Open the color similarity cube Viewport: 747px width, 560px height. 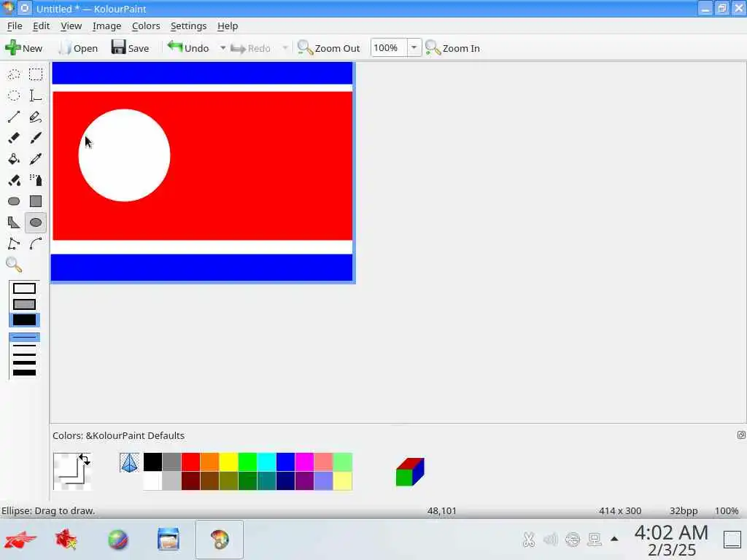pyautogui.click(x=410, y=472)
